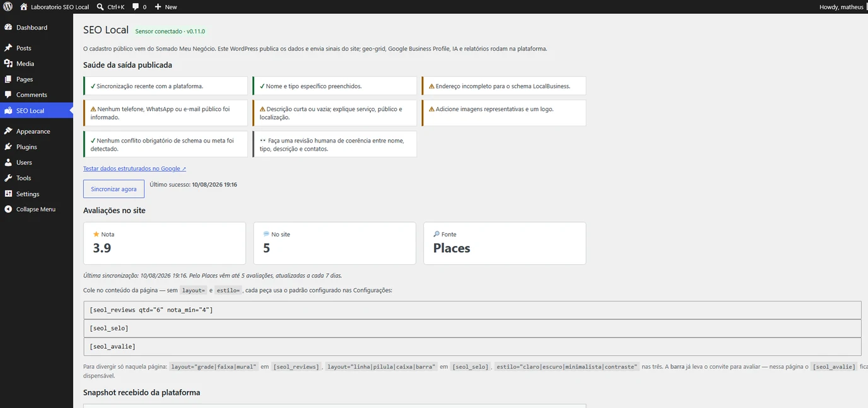
Task: Click the Fonte Places card
Action: (505, 243)
